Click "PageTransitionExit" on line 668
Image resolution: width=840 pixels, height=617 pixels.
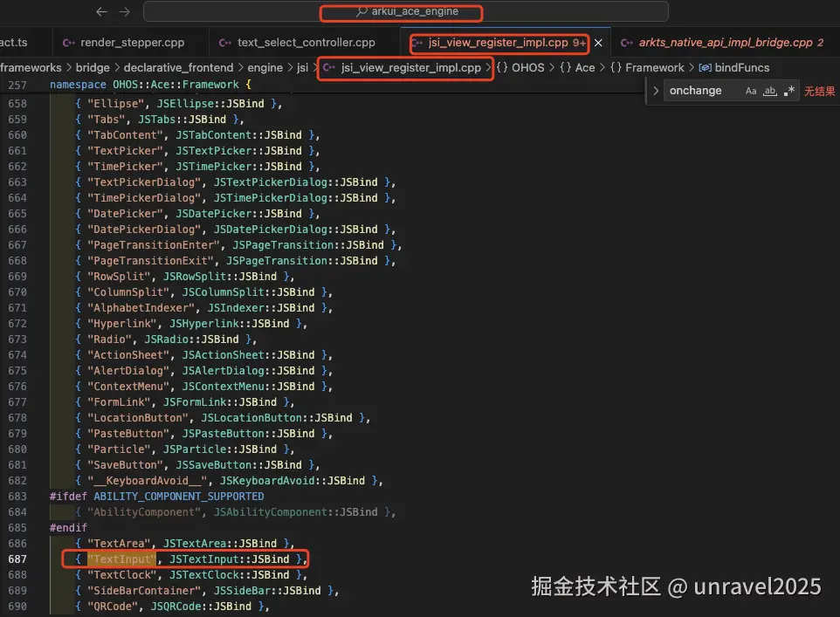tap(150, 261)
